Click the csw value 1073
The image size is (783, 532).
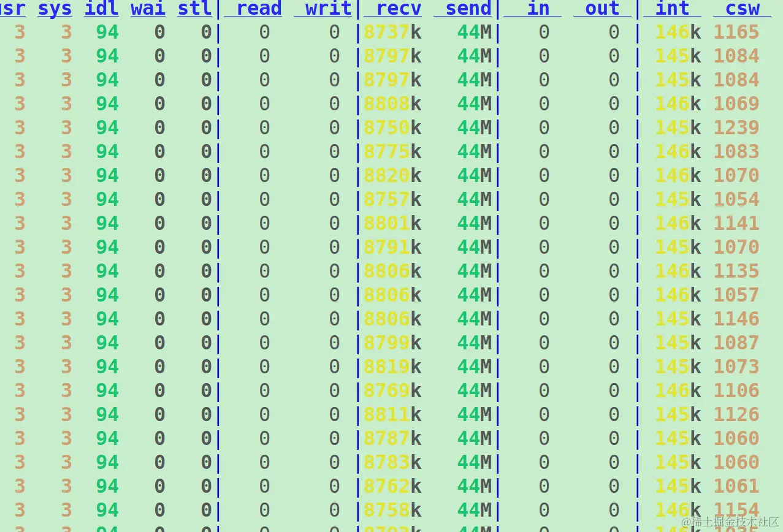[736, 367]
